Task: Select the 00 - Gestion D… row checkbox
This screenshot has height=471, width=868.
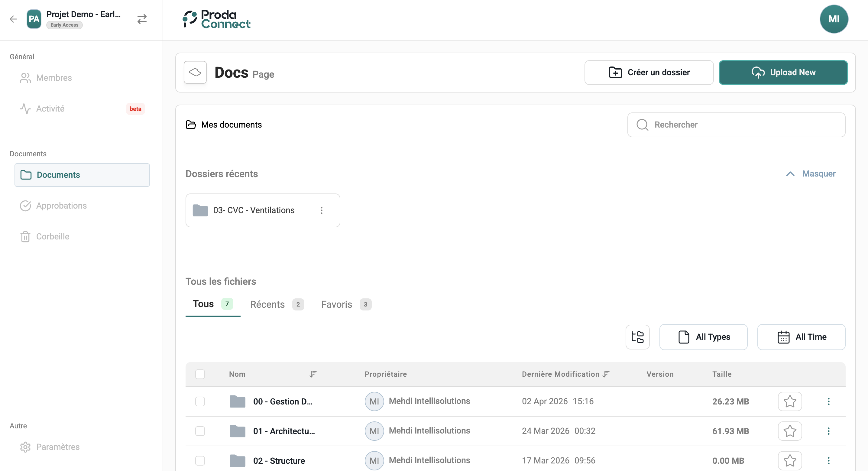Action: click(x=200, y=401)
